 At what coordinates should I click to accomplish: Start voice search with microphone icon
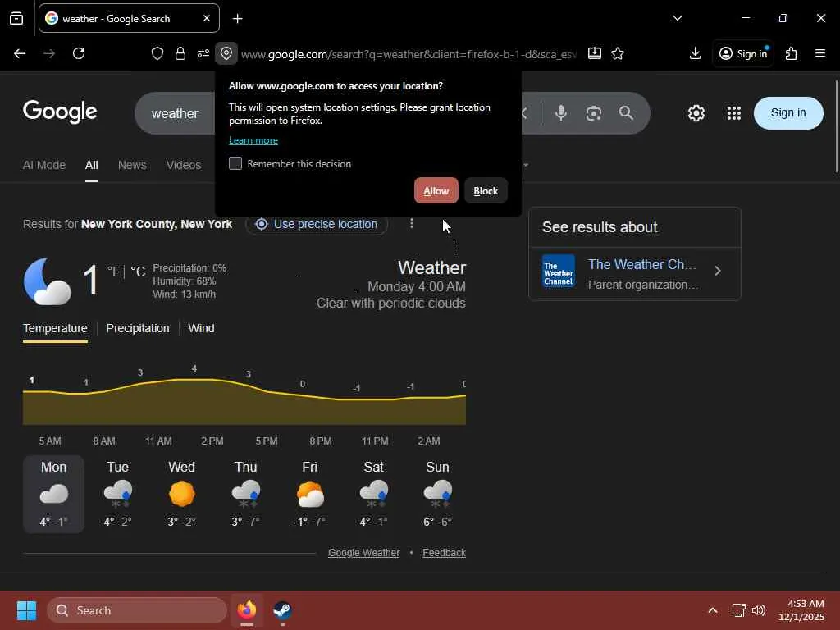pyautogui.click(x=561, y=113)
